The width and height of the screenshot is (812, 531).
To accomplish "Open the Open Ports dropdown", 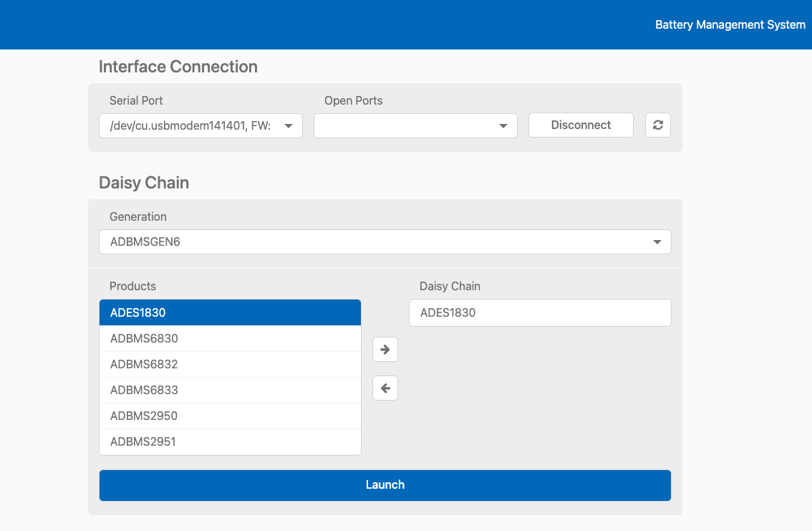I will [x=415, y=125].
